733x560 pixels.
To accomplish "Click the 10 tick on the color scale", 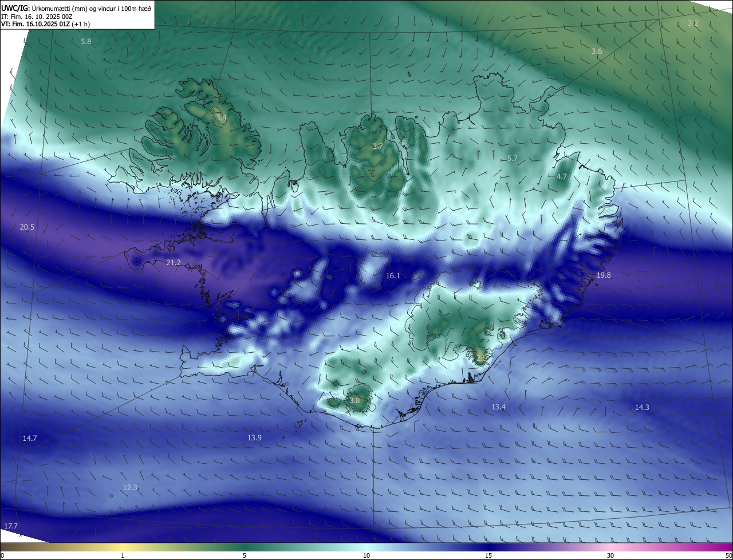I will [x=366, y=555].
